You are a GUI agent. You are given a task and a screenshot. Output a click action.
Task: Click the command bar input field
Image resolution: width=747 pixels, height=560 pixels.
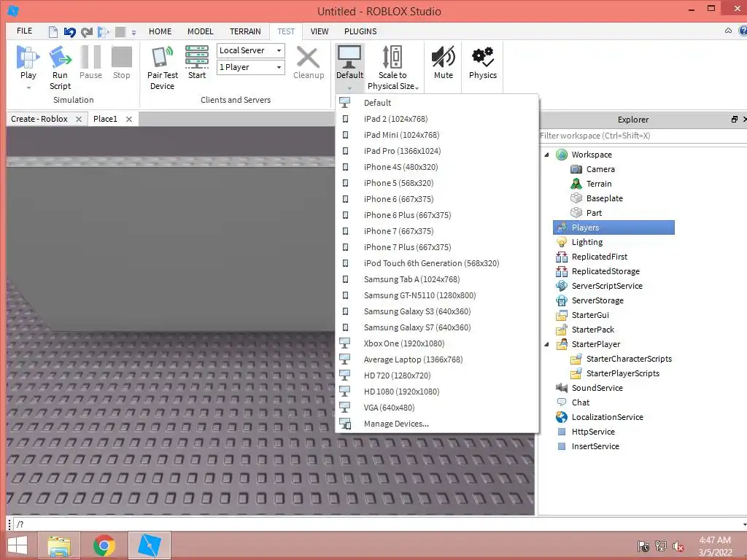(x=379, y=524)
